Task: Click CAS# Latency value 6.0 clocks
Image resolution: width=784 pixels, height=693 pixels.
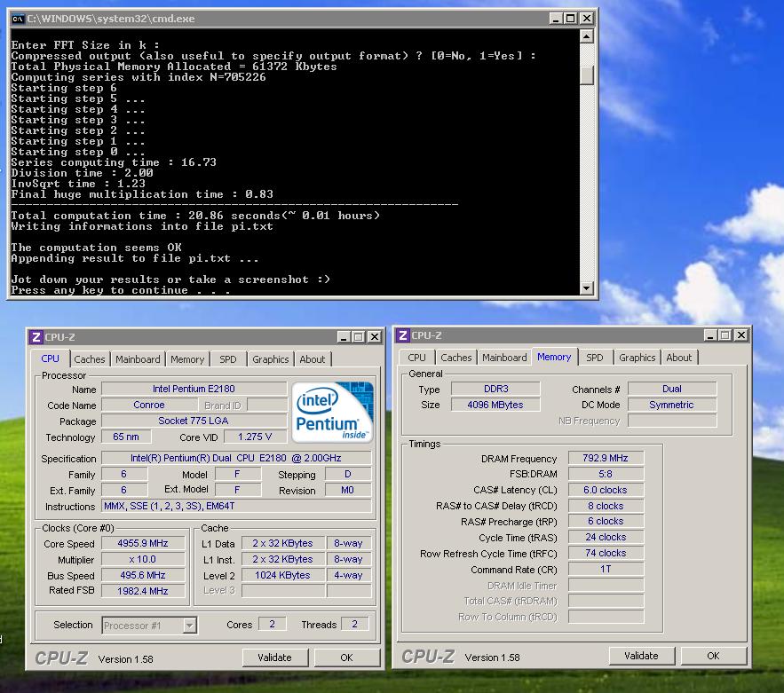Action: pos(606,490)
